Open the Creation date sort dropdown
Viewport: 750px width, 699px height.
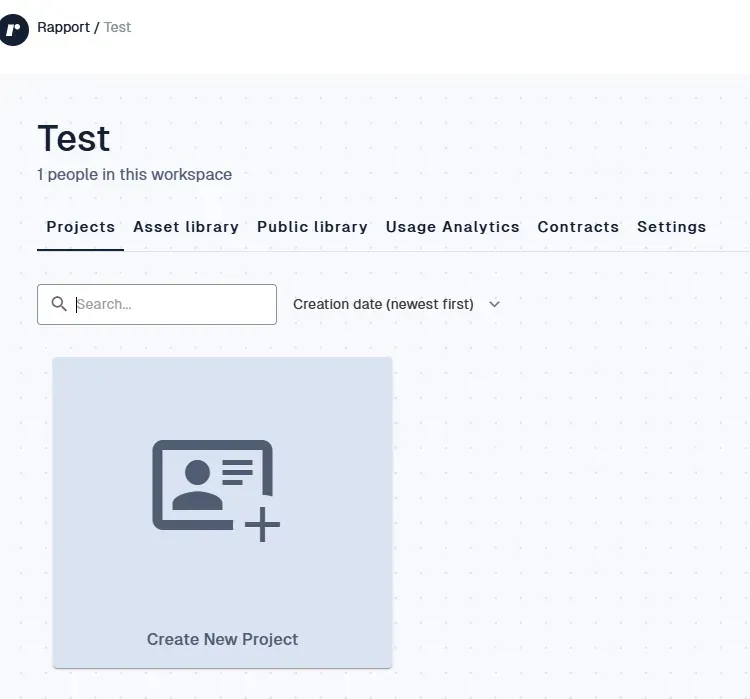tap(383, 304)
